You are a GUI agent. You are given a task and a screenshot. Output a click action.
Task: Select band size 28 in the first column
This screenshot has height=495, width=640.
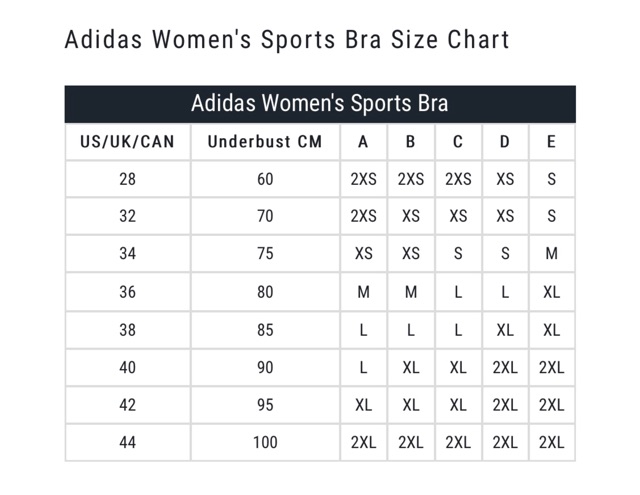tap(127, 180)
